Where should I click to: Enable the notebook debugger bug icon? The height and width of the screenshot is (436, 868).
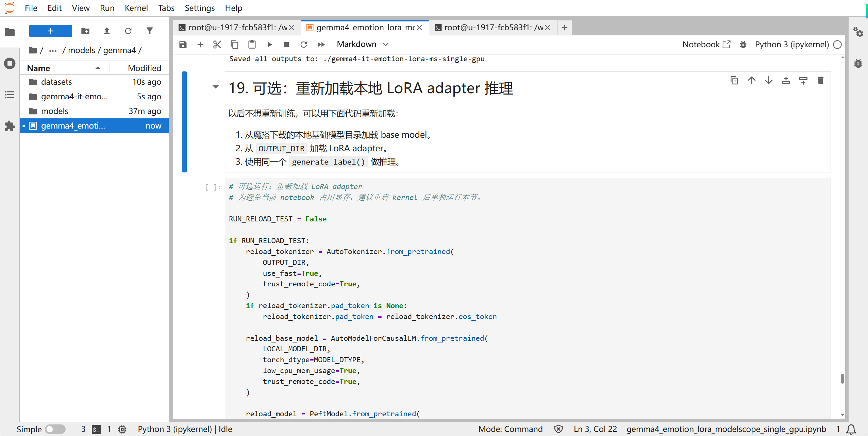743,45
